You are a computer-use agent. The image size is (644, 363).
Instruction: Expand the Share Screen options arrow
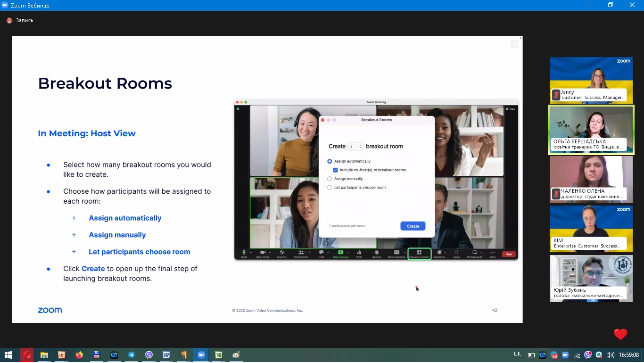pyautogui.click(x=347, y=253)
